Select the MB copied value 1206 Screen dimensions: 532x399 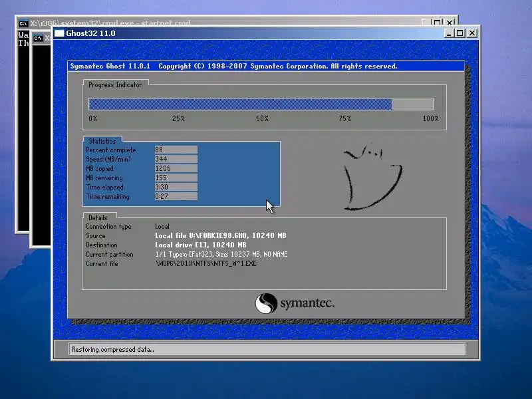[x=176, y=168]
